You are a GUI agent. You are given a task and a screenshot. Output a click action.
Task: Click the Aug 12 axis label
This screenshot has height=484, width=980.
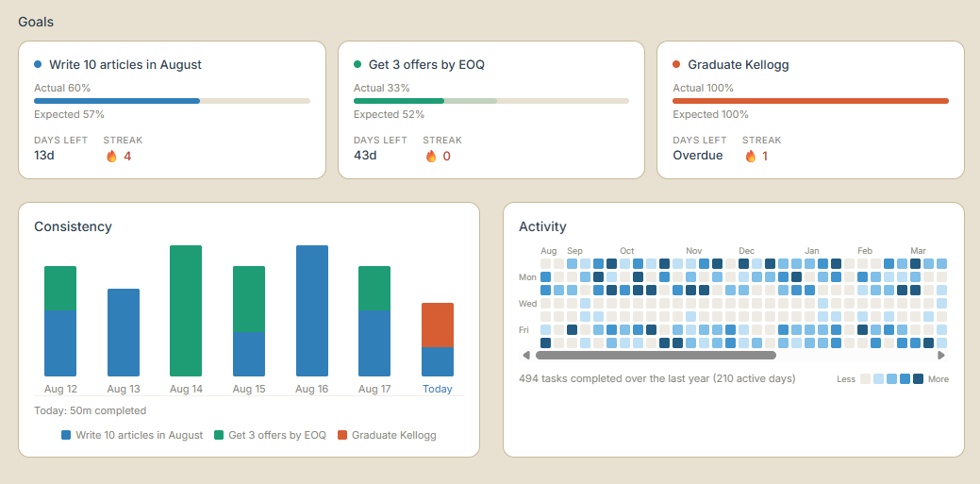(x=60, y=389)
